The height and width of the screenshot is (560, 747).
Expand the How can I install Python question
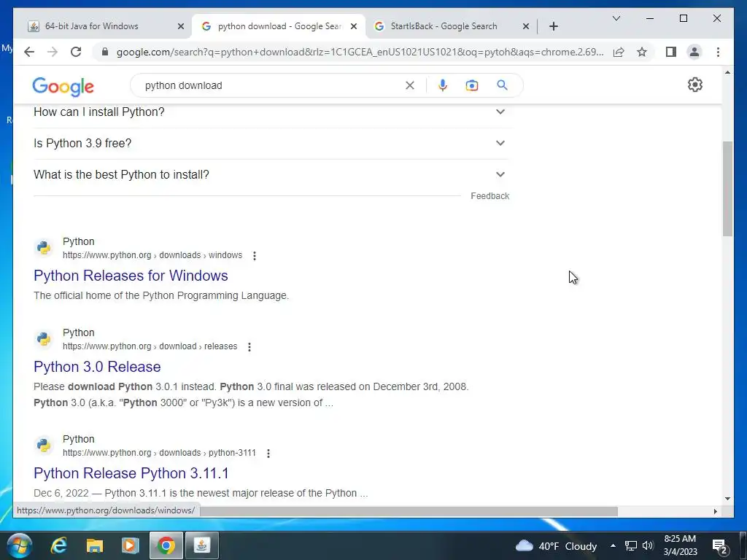(x=271, y=112)
